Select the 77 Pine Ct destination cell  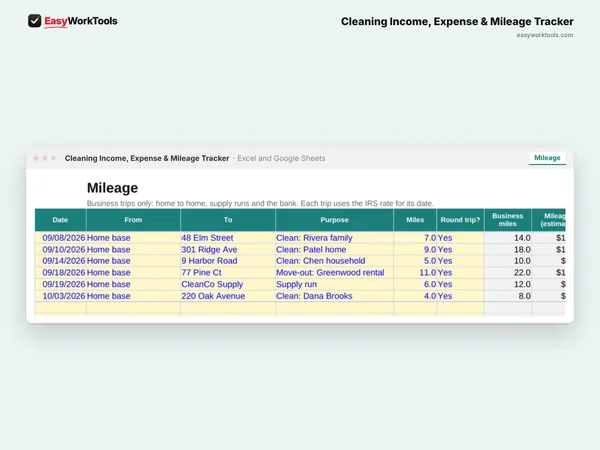point(228,272)
